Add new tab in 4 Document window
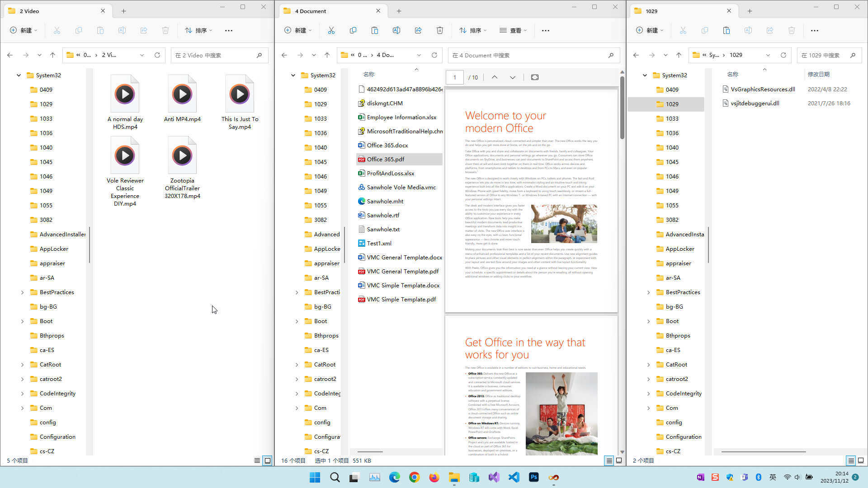 pyautogui.click(x=399, y=11)
